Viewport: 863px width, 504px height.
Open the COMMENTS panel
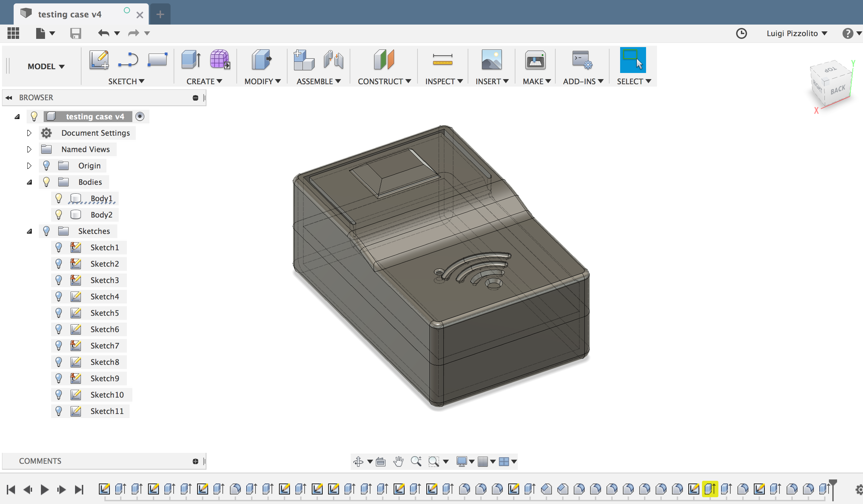tap(40, 461)
